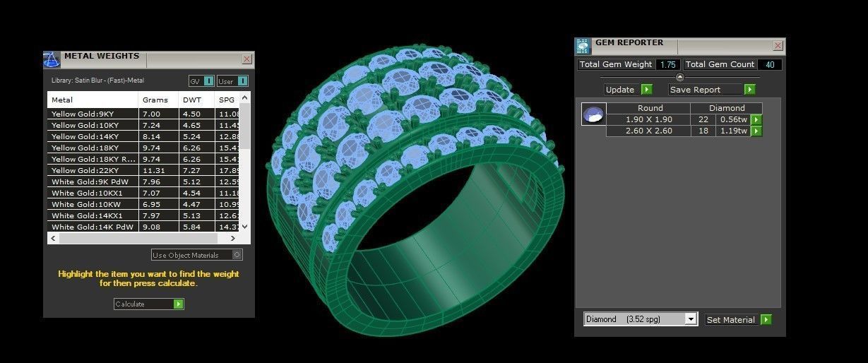Screen dimensions: 868x363
Task: Click the SPG column header
Action: pyautogui.click(x=227, y=100)
